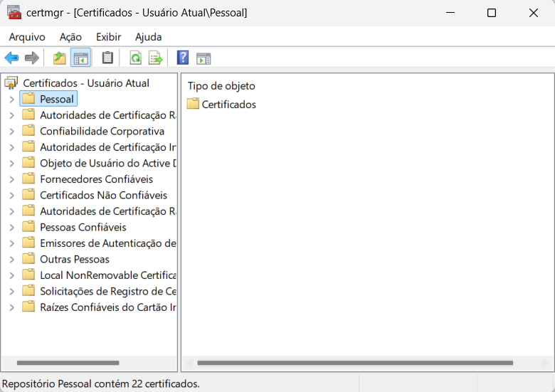
Task: Click the right pane horizontal scrollbar thumb
Action: [x=355, y=363]
